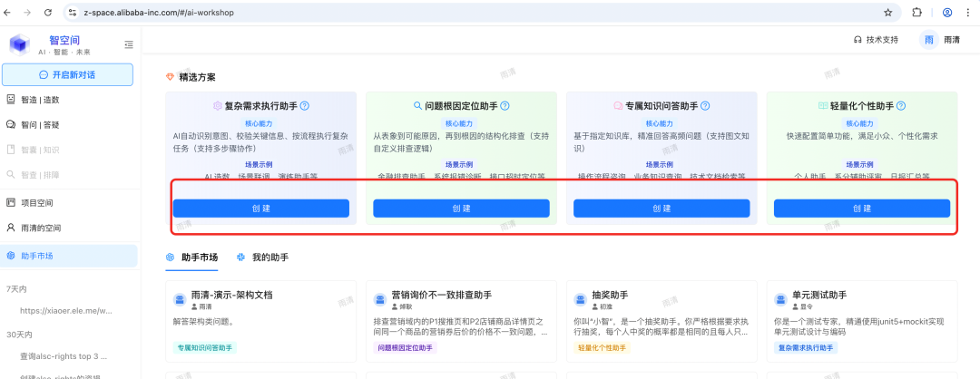The width and height of the screenshot is (980, 379).
Task: Open the browser extensions puzzle icon
Action: point(916,13)
